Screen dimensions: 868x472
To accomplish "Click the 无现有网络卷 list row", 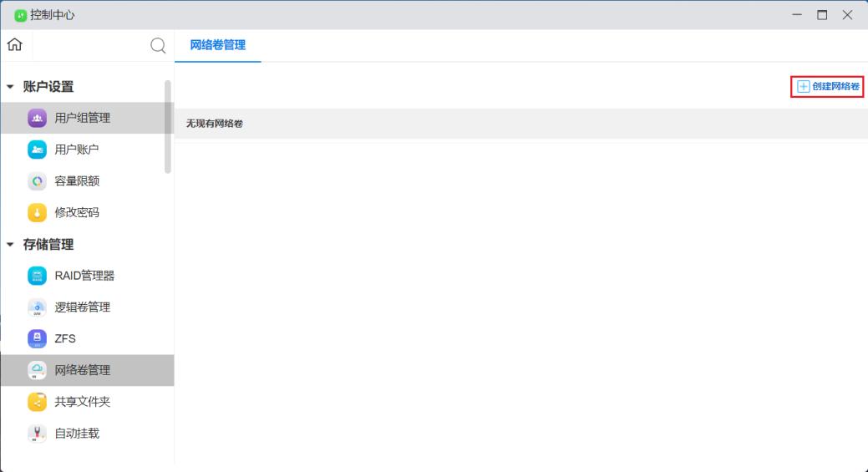I will click(x=520, y=124).
